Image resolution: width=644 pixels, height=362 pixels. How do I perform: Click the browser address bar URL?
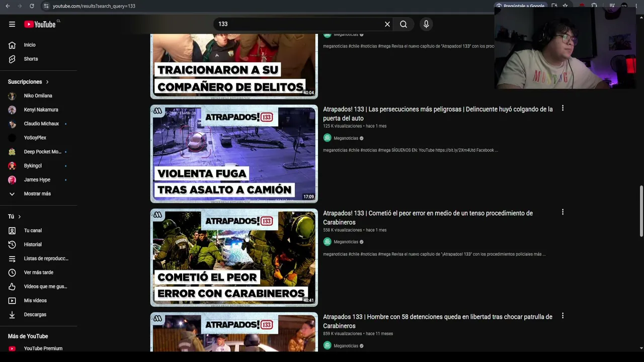pyautogui.click(x=94, y=6)
